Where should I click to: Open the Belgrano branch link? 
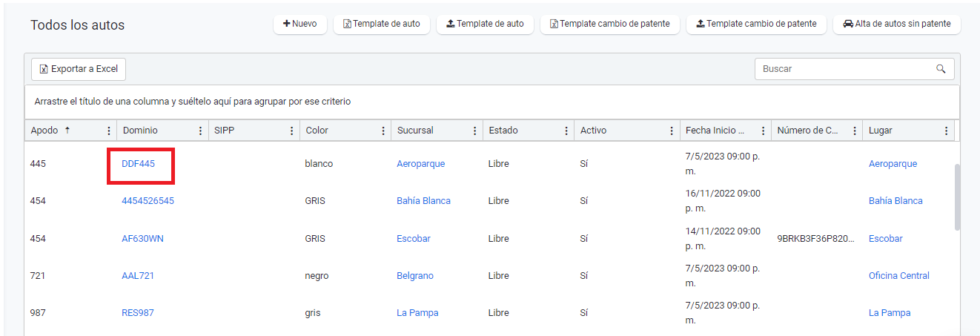coord(414,276)
